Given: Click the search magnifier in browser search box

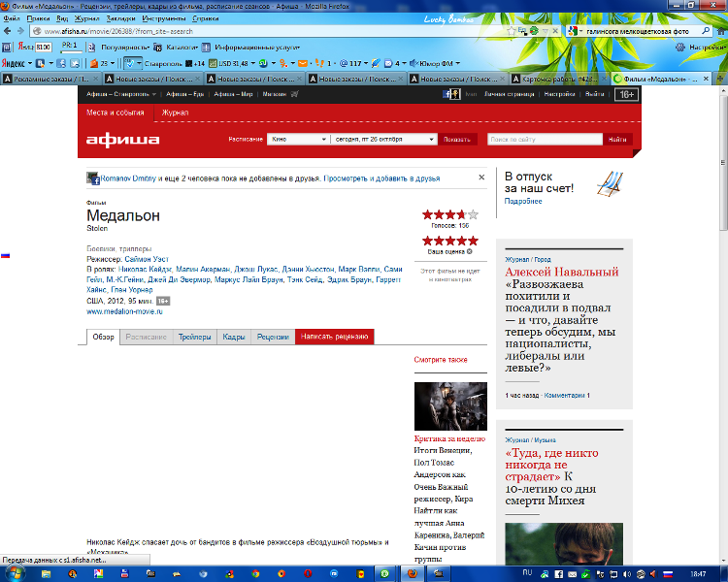Looking at the screenshot, I should tap(706, 31).
